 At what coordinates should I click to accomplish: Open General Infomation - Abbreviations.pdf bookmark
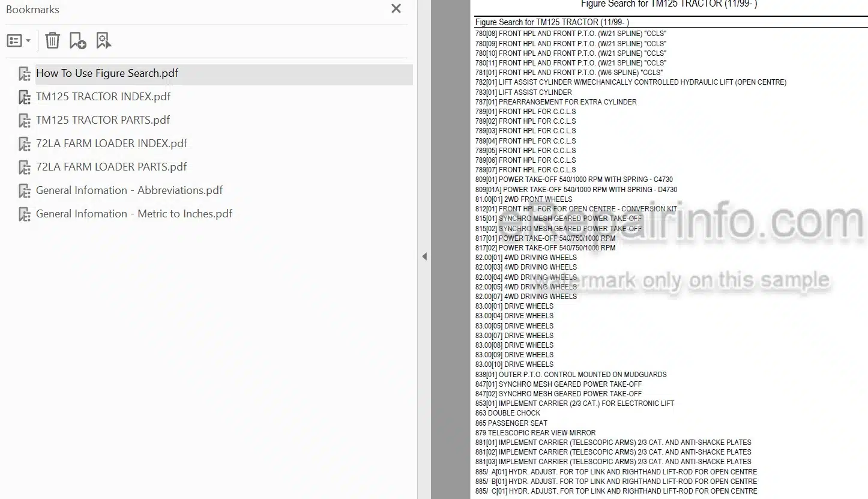point(129,190)
